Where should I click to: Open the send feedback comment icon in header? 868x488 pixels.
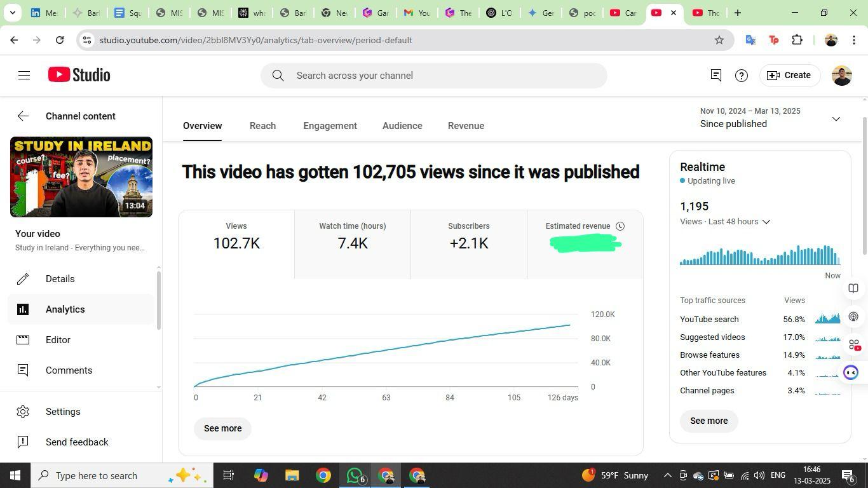click(x=715, y=76)
